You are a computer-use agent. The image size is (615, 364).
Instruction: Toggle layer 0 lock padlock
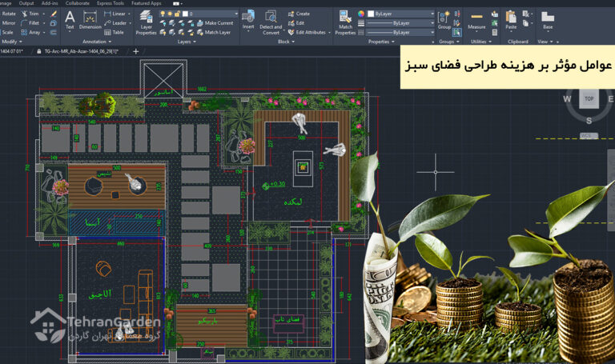[x=177, y=14]
